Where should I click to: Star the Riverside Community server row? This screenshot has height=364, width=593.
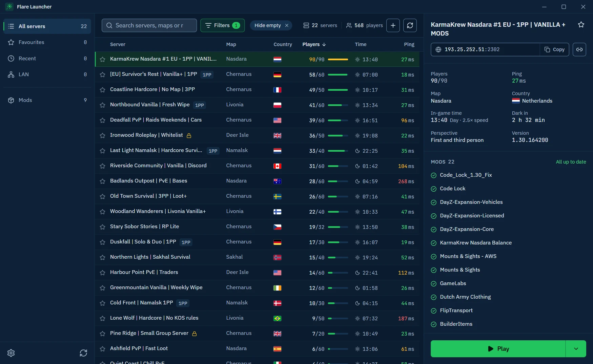click(x=102, y=166)
